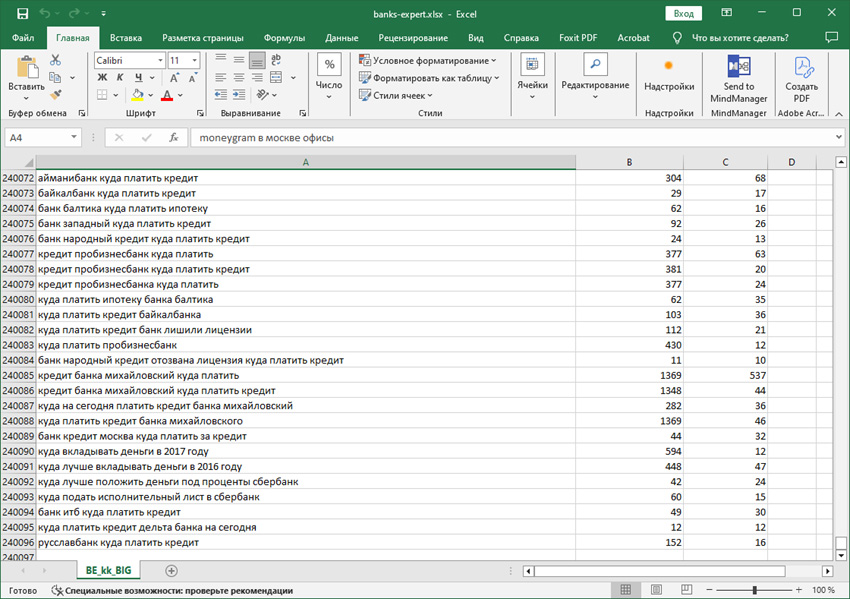Click the Undo arrow icon
Screen dimensions: 850x599
click(45, 14)
